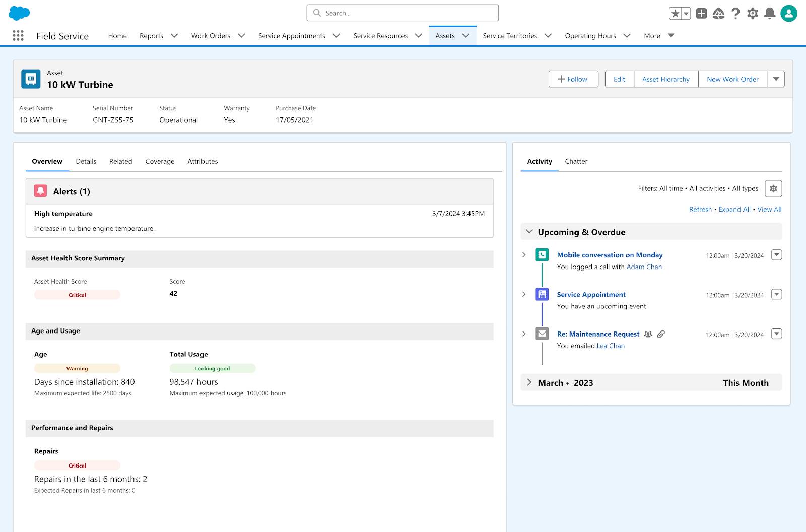Open the Adam Chan contact link
806x532 pixels.
tap(644, 267)
